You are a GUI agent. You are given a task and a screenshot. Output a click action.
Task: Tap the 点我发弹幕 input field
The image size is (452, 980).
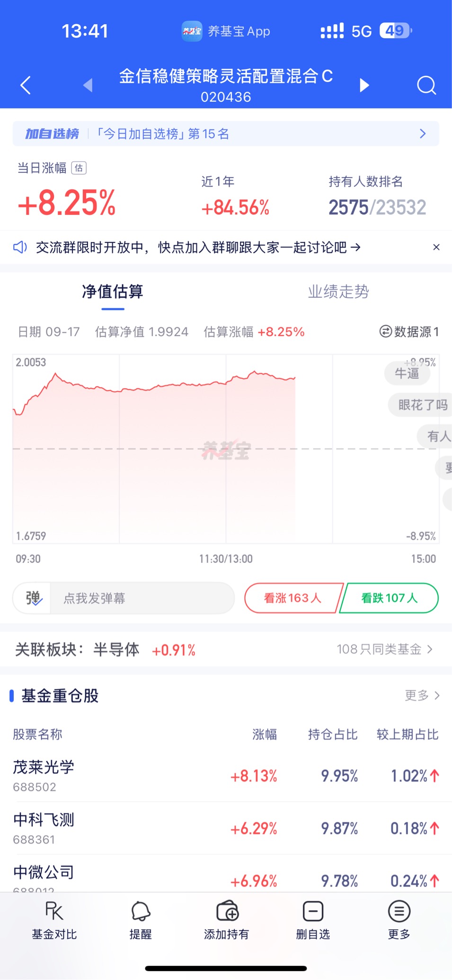[x=142, y=598]
